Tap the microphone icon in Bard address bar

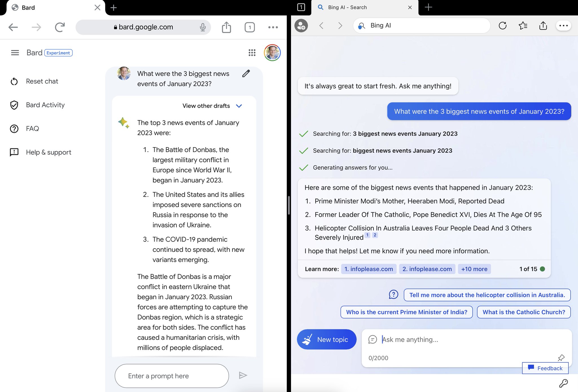point(203,27)
